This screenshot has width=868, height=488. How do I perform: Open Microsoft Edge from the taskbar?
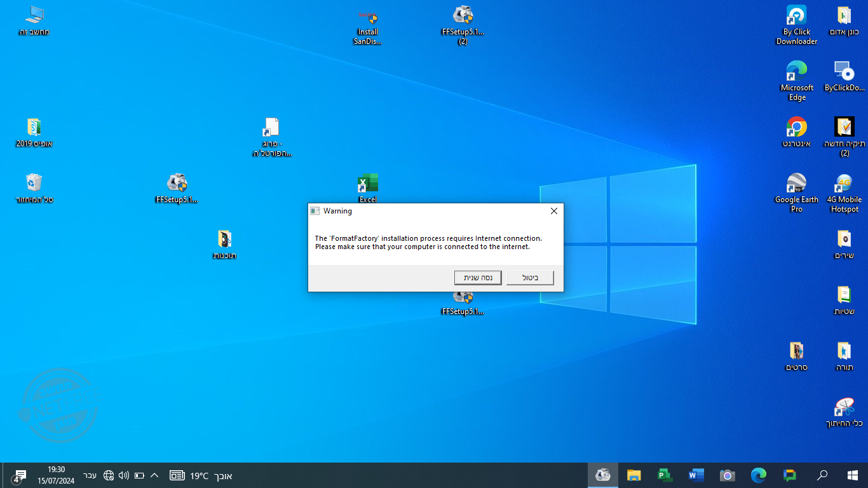[759, 475]
